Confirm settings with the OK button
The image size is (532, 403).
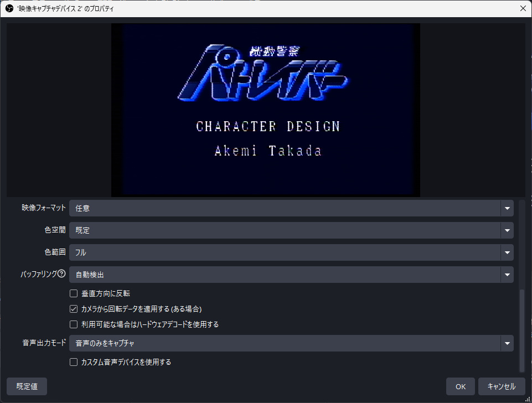(x=461, y=386)
